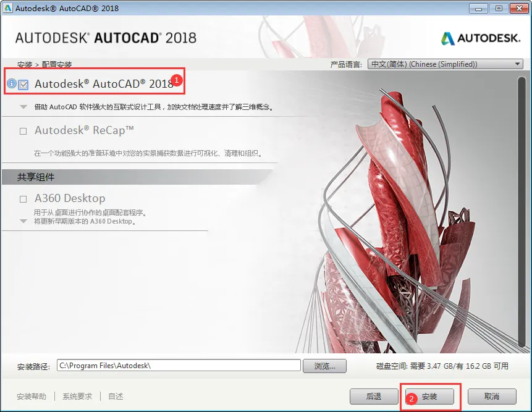532x412 pixels.
Task: Check the A360 Desktop checkbox
Action: pos(23,199)
